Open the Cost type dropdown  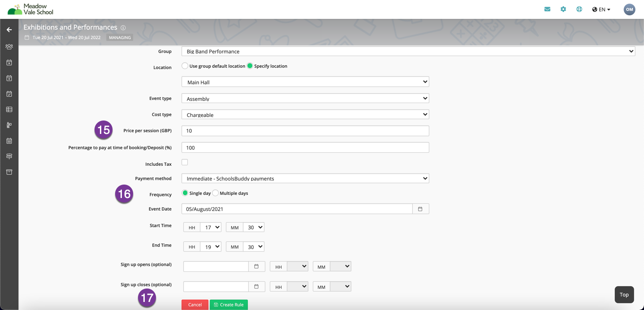click(305, 114)
